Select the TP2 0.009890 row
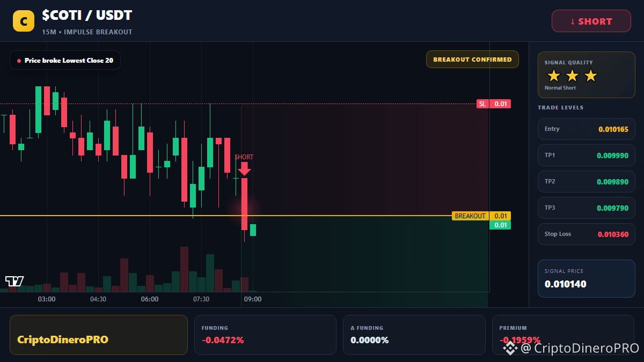 (587, 181)
